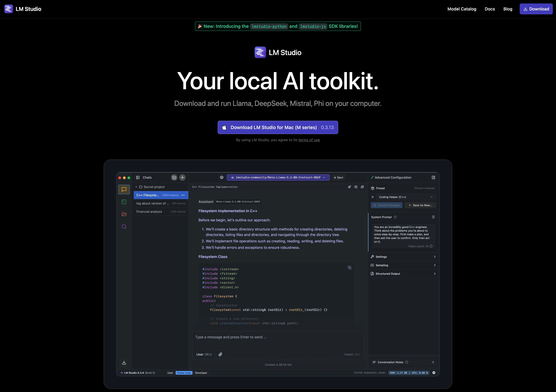
Task: Toggle the User role button
Action: point(204,354)
